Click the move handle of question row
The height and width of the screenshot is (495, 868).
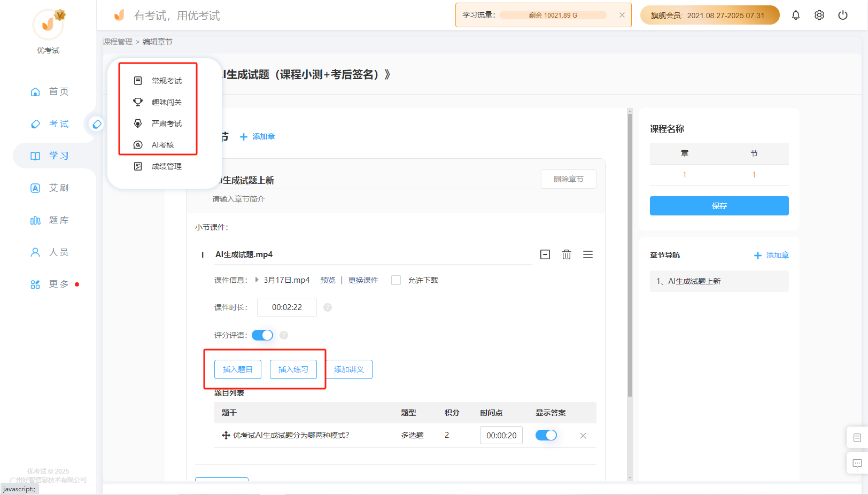click(x=226, y=435)
